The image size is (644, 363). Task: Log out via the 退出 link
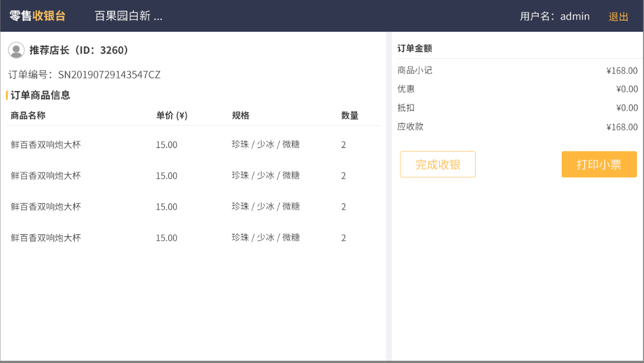pos(618,16)
